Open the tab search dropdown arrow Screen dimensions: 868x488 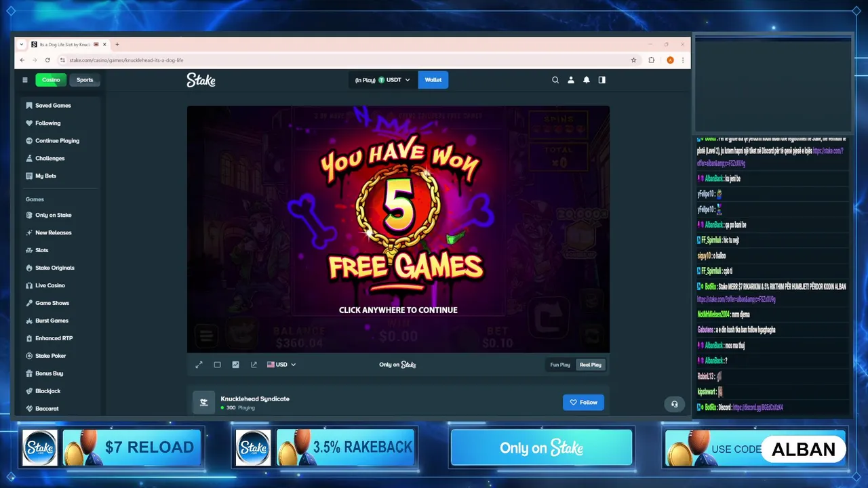click(x=22, y=44)
